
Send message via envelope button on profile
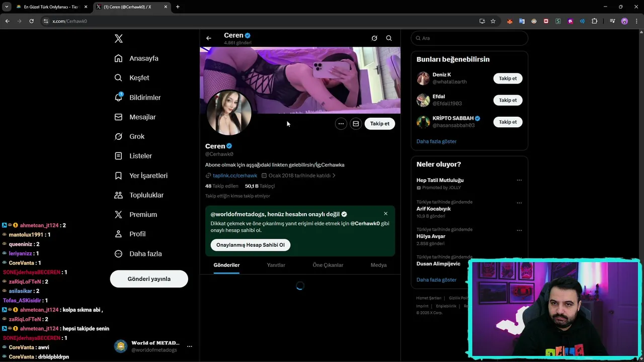pyautogui.click(x=356, y=124)
